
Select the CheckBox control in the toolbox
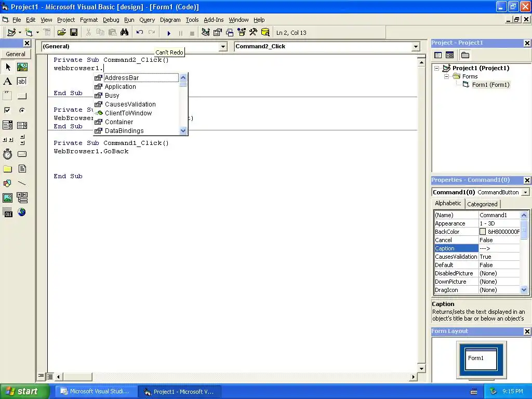click(8, 110)
